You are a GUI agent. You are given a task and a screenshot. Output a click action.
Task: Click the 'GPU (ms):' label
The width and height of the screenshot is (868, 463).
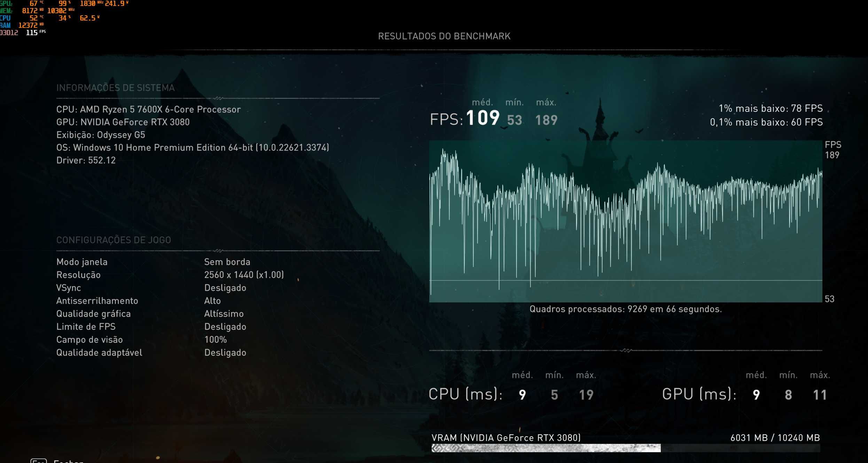(699, 394)
